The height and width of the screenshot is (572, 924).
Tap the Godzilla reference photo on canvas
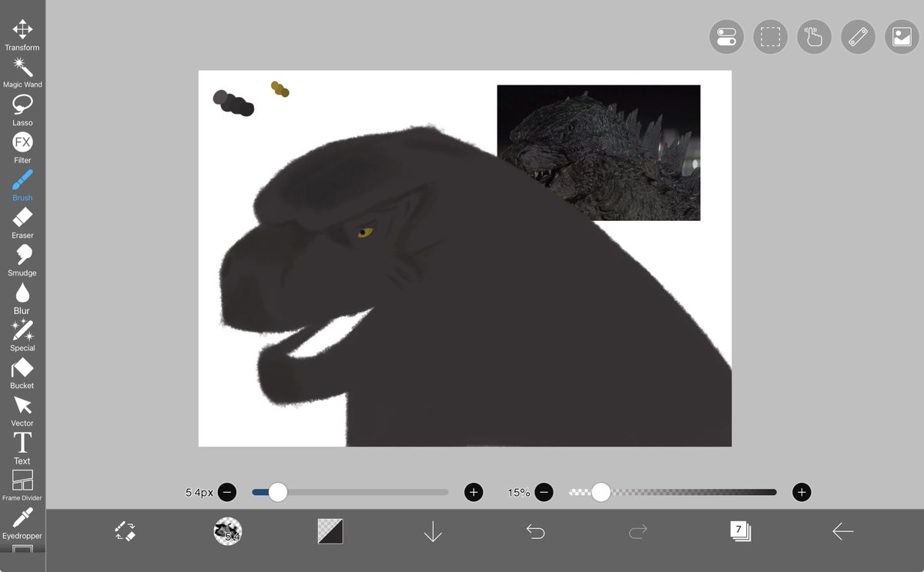click(598, 152)
